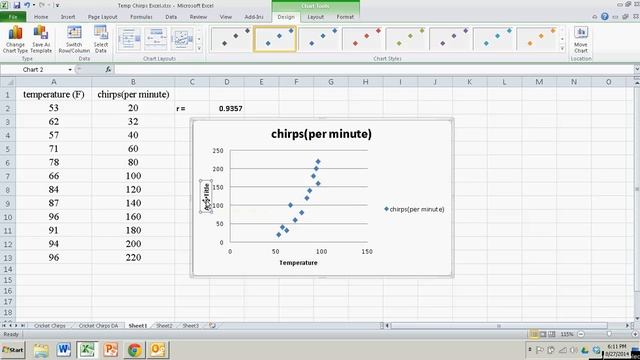
Task: Switch to the Home ribbon tab
Action: pyautogui.click(x=41, y=17)
